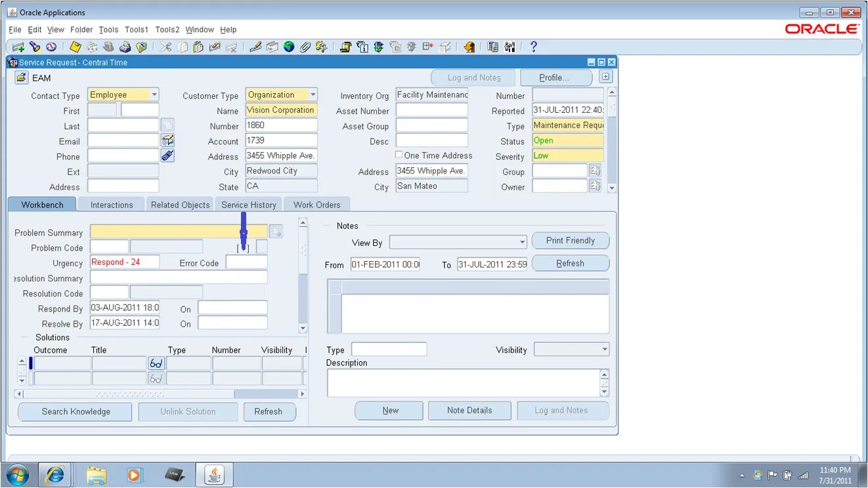
Task: Open the Edit menu
Action: (35, 30)
